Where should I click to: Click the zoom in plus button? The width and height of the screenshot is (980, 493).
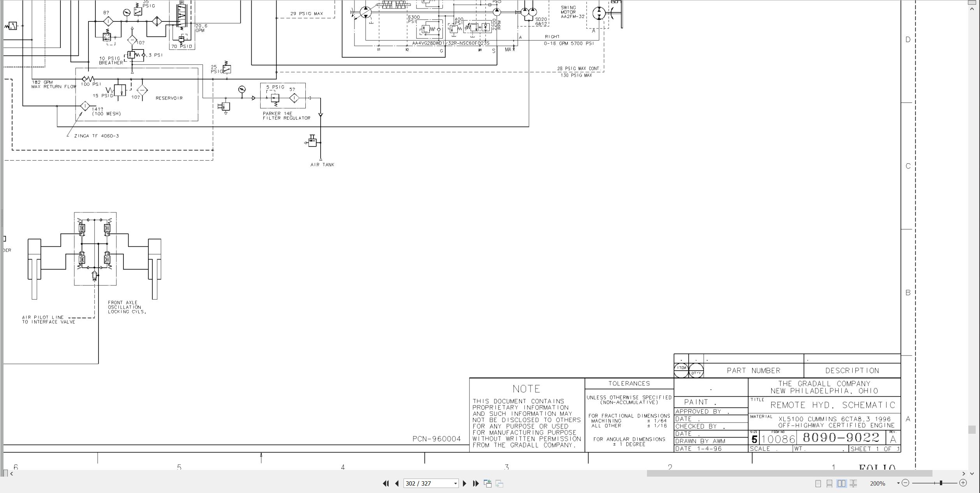click(x=963, y=483)
